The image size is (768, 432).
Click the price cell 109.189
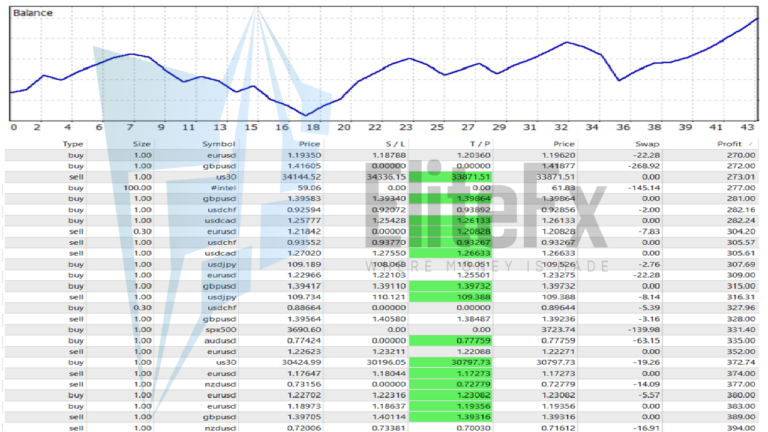point(304,264)
